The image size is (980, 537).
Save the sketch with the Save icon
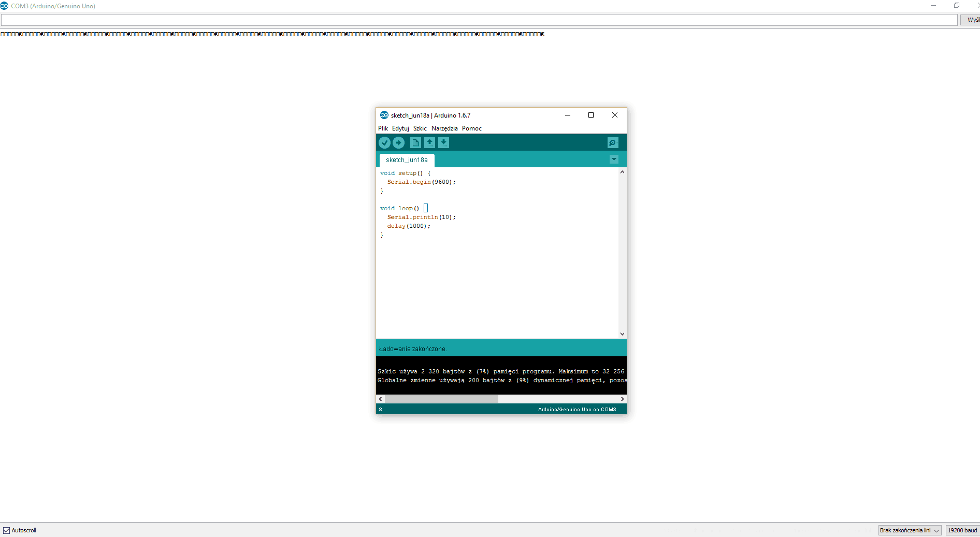443,142
